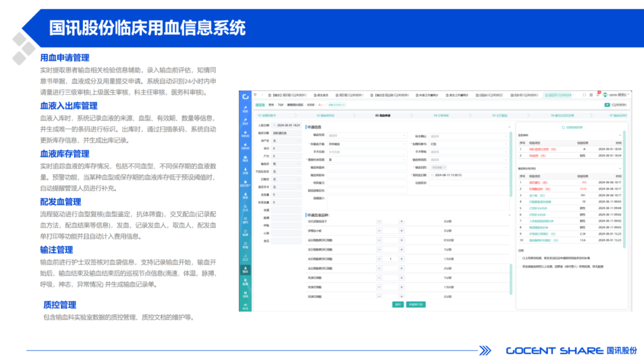Click the clock icon in the 入院日期 field

[x=274, y=125]
